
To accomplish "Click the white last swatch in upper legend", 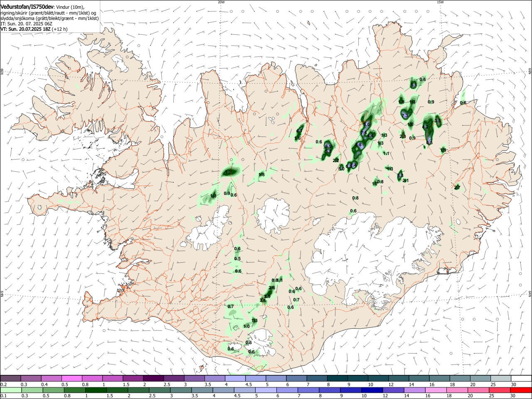I will coord(521,379).
